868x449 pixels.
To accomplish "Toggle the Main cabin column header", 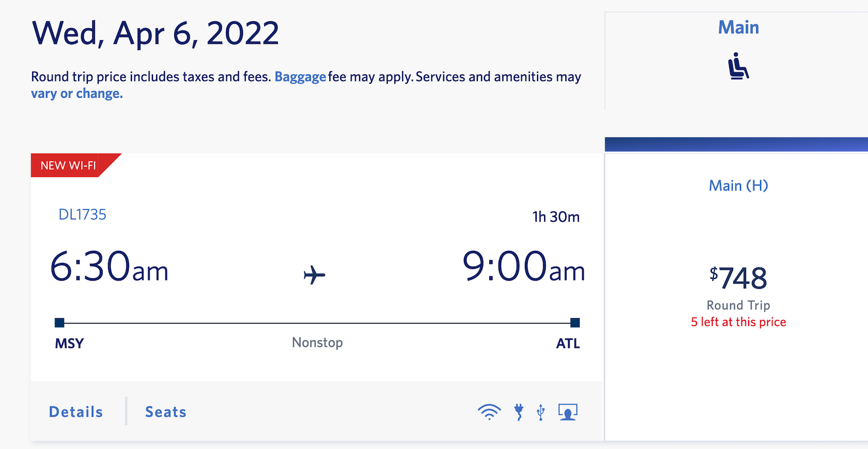I will coord(738,27).
